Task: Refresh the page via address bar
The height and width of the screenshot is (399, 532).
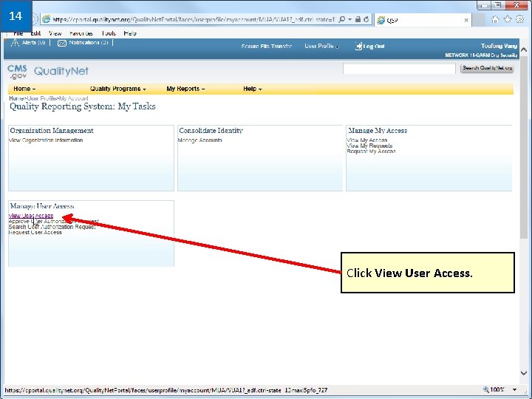Action: point(366,19)
